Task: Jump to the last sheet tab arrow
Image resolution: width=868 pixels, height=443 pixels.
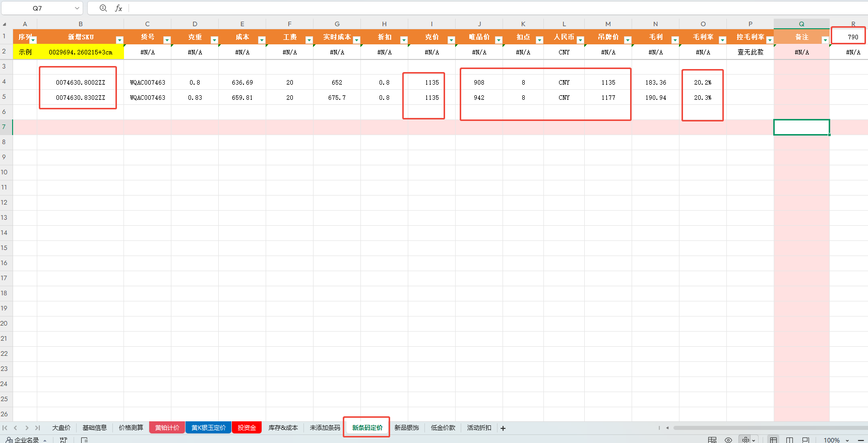Action: [37, 428]
